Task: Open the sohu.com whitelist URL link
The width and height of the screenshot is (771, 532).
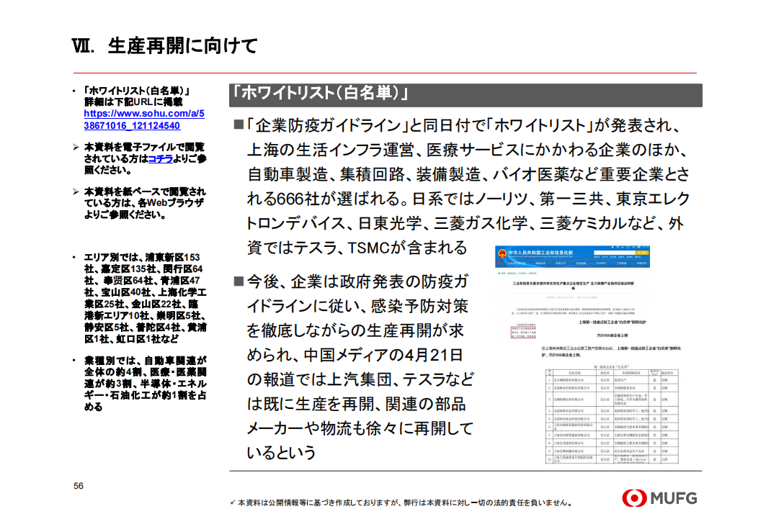Action: [x=144, y=120]
